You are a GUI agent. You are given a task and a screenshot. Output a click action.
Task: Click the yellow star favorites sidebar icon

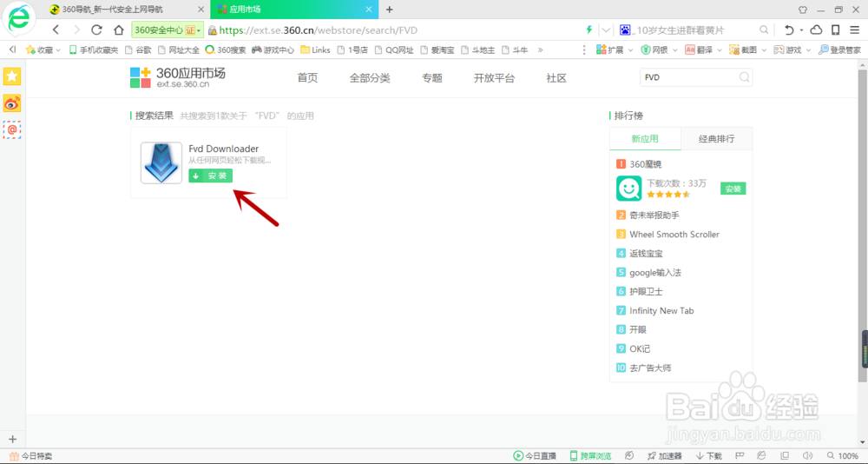point(12,76)
